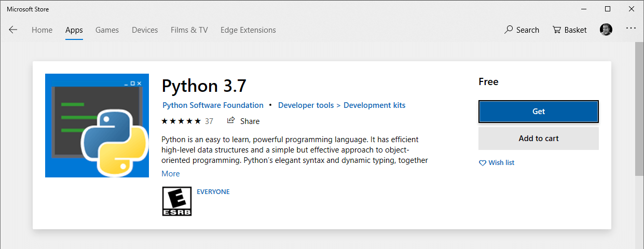Open the Developer tools category link

(x=306, y=105)
